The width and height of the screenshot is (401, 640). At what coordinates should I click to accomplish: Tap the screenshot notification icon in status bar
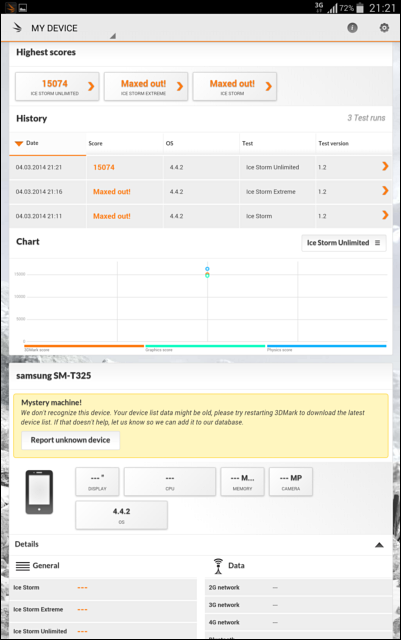point(23,8)
